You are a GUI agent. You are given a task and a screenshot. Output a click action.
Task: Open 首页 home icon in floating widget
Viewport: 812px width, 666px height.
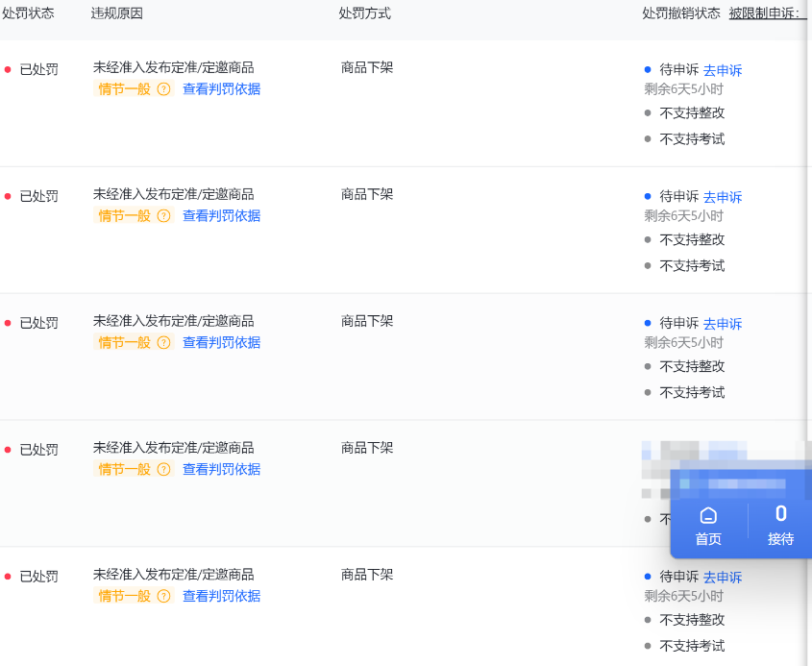pyautogui.click(x=708, y=526)
